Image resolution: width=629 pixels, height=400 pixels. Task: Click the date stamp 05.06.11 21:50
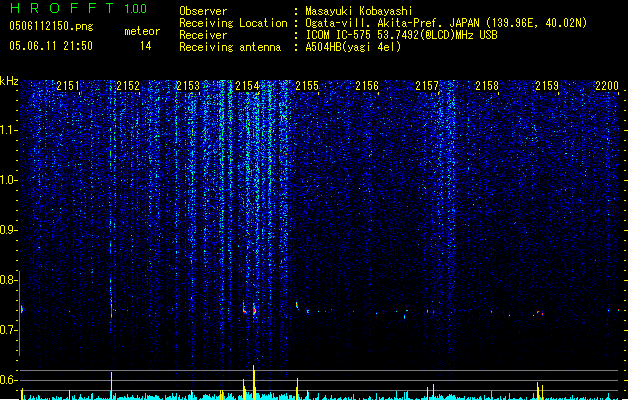click(51, 46)
